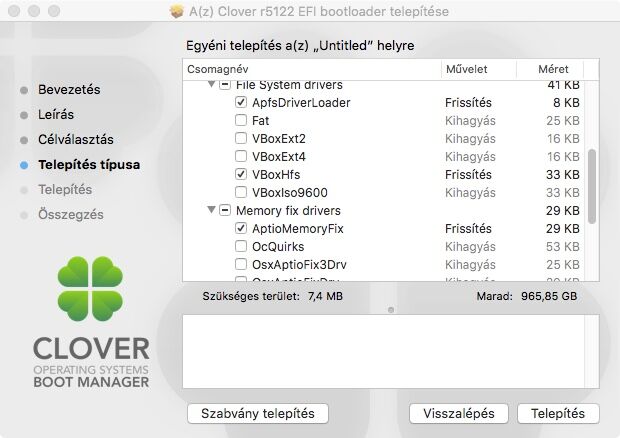Image resolution: width=620 pixels, height=438 pixels.
Task: Click the AptioMemoryFix package name
Action: click(298, 229)
